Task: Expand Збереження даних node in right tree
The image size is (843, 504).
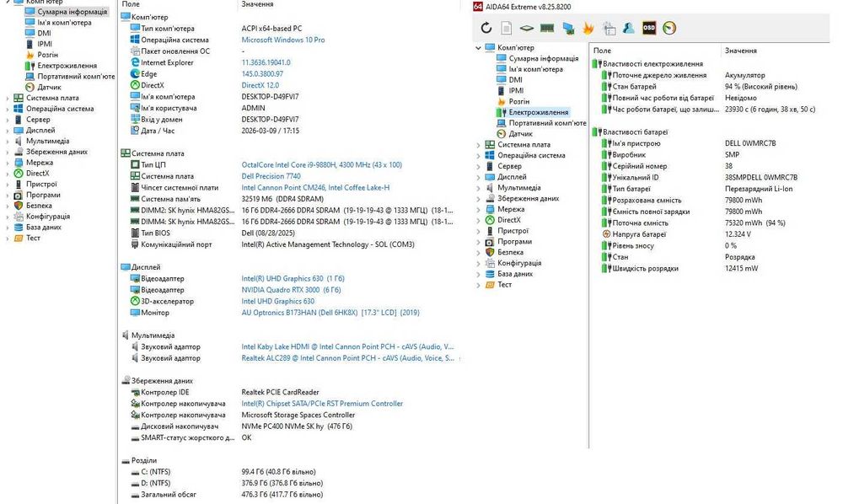Action: 478,198
